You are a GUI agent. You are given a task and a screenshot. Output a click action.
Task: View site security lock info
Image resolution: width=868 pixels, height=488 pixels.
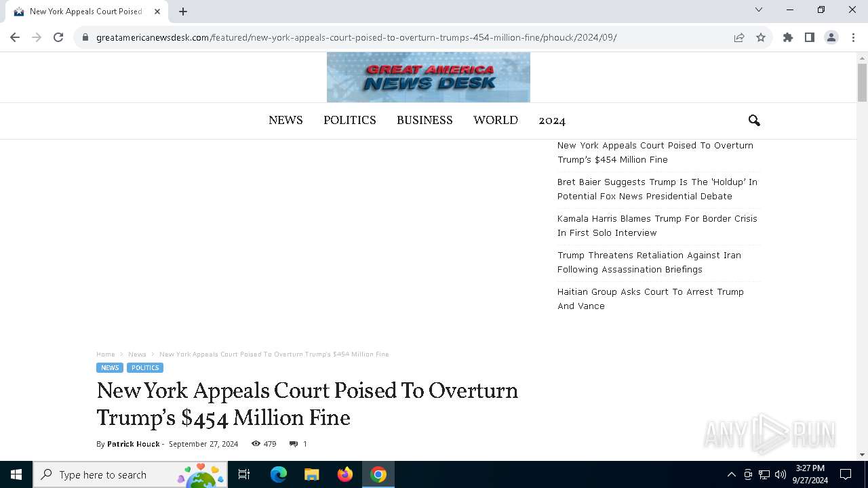85,37
